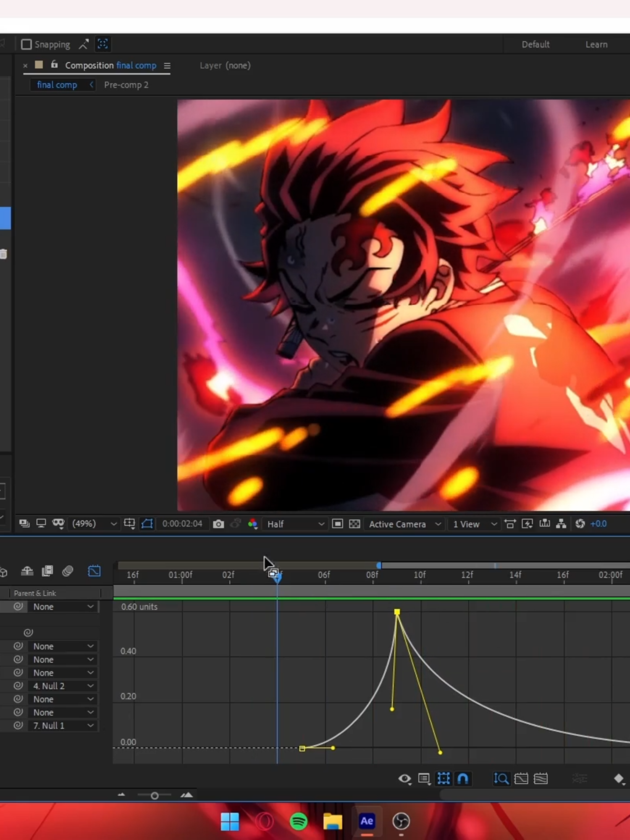Viewport: 630px width, 840px height.
Task: Select the starting keyframe at 0.00 units
Action: coord(302,748)
